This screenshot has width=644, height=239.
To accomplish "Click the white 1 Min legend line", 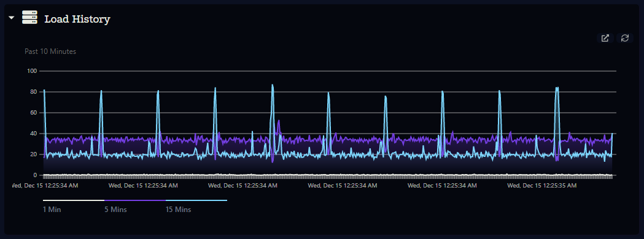I will [x=74, y=200].
